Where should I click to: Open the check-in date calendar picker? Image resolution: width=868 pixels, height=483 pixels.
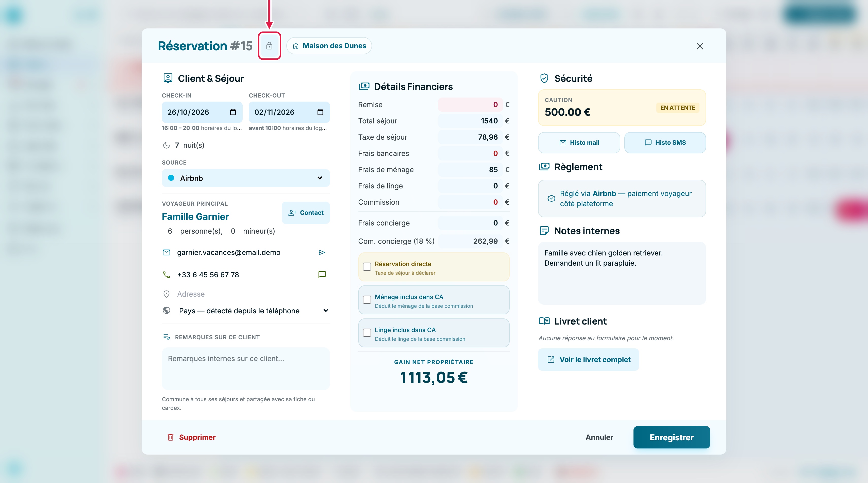[233, 112]
